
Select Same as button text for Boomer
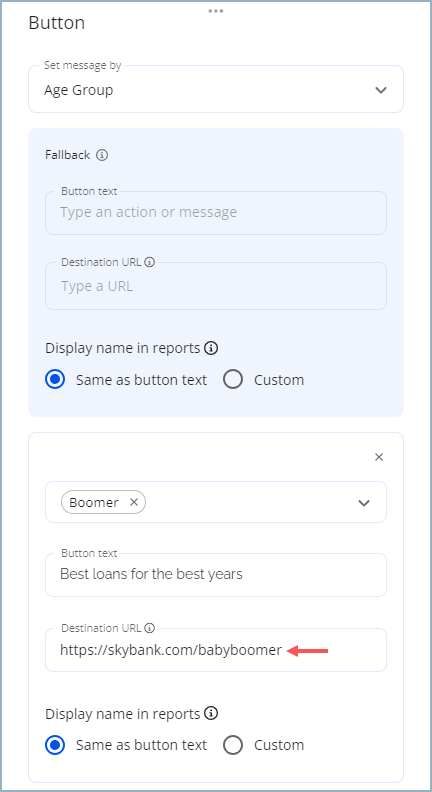point(55,745)
